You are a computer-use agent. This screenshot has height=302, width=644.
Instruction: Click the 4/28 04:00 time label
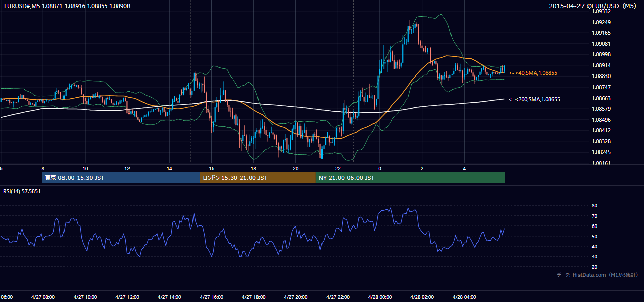[x=464, y=297]
